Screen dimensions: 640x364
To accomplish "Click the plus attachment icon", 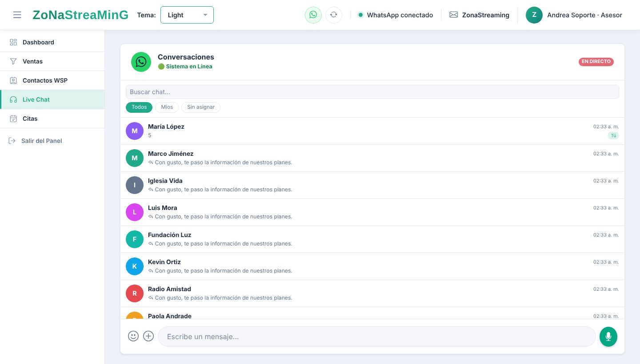I will coord(148,336).
